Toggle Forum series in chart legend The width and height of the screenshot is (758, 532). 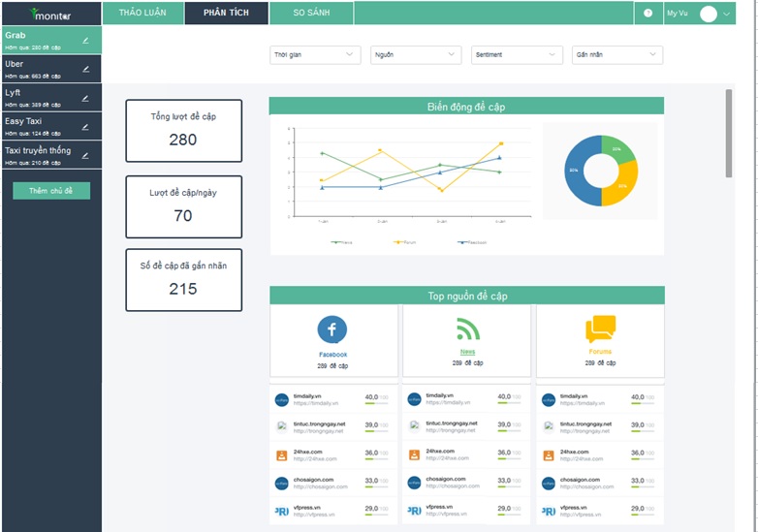pyautogui.click(x=404, y=242)
